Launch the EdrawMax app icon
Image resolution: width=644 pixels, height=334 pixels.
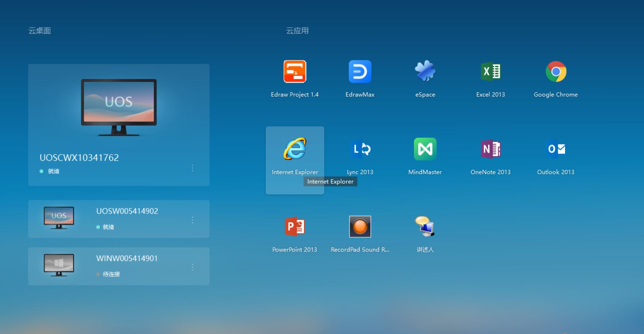[360, 71]
